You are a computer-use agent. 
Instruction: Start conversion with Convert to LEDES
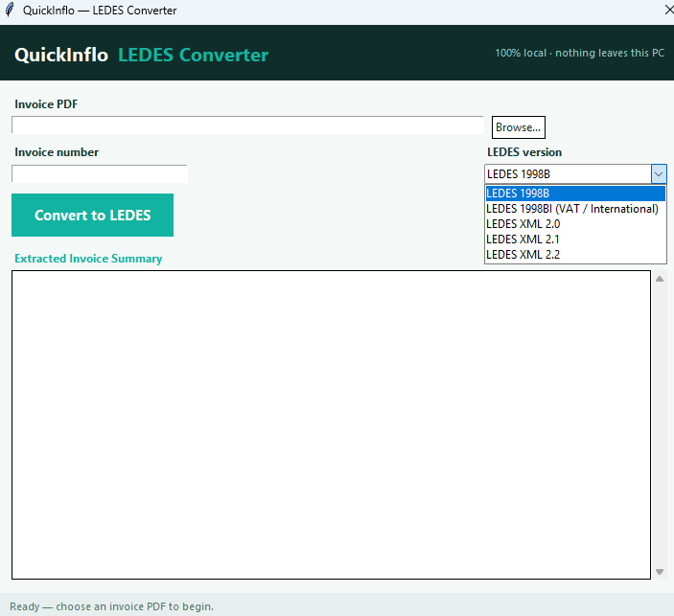[92, 215]
